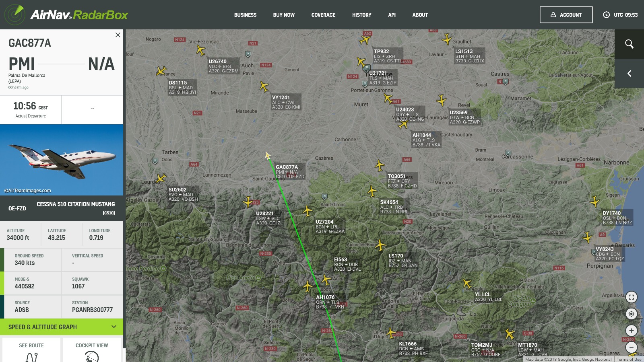Open the map search magnifier icon

pyautogui.click(x=629, y=44)
